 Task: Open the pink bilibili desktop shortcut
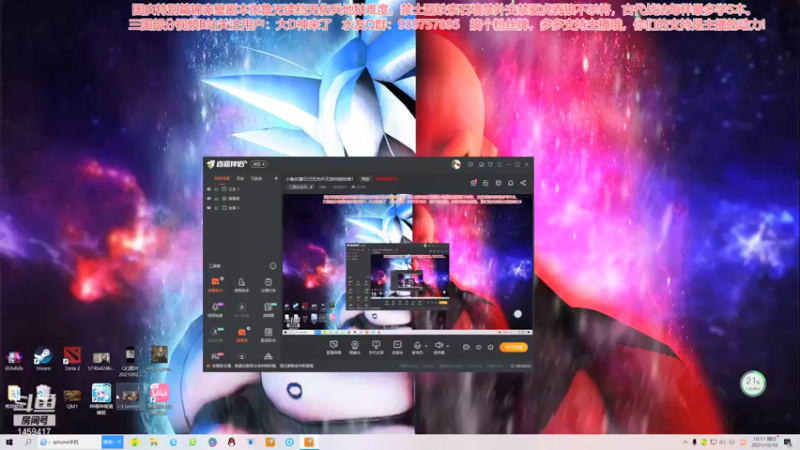pyautogui.click(x=159, y=397)
